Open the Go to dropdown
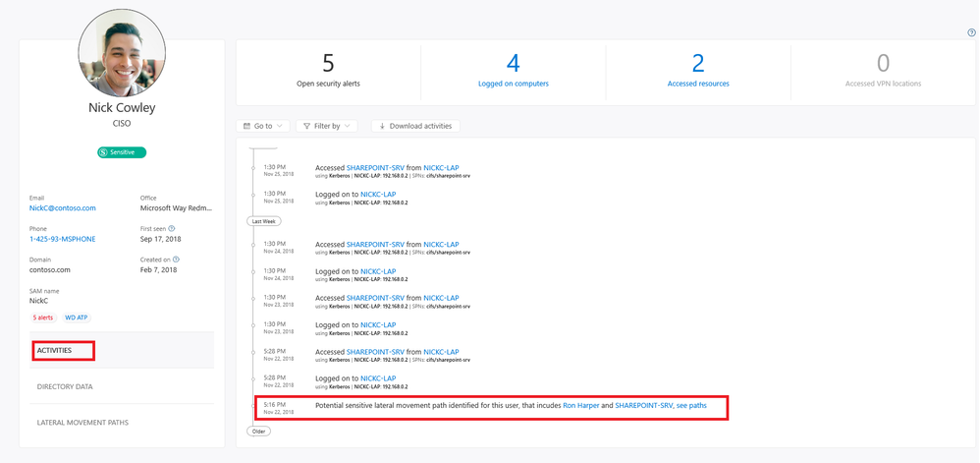980x463 pixels. [x=263, y=126]
